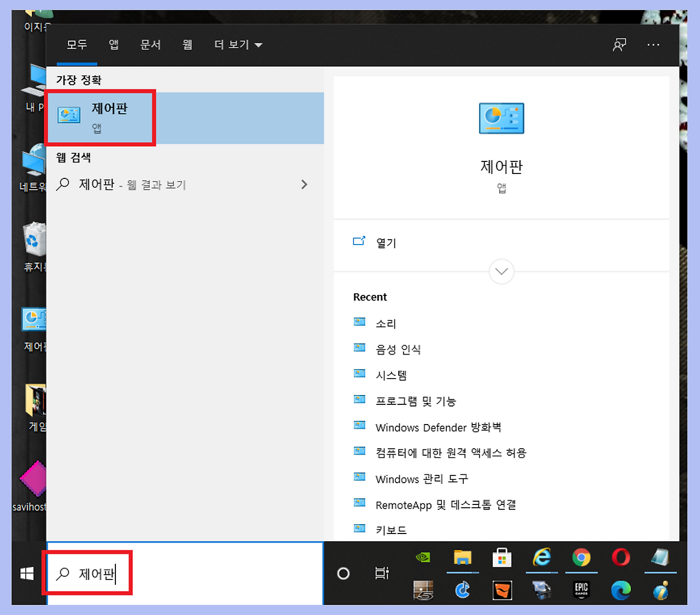Open the 더 보기 dropdown
The image size is (700, 615).
tap(238, 45)
